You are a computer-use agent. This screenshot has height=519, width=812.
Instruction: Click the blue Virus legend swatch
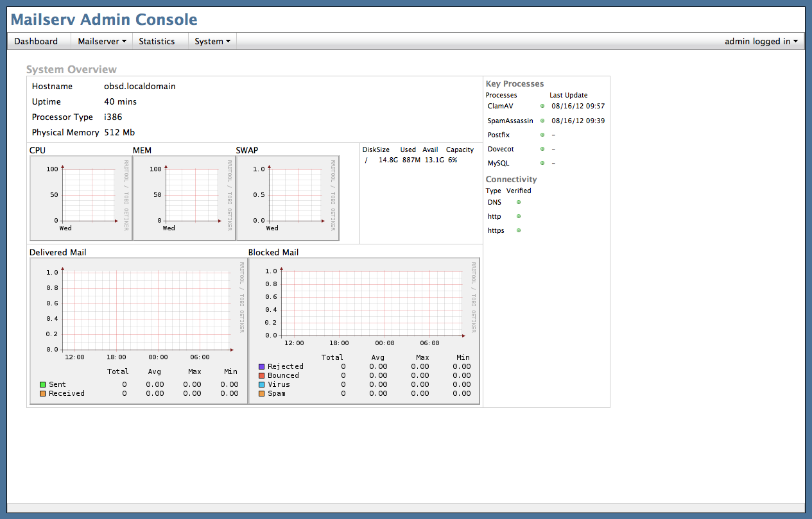tap(262, 385)
